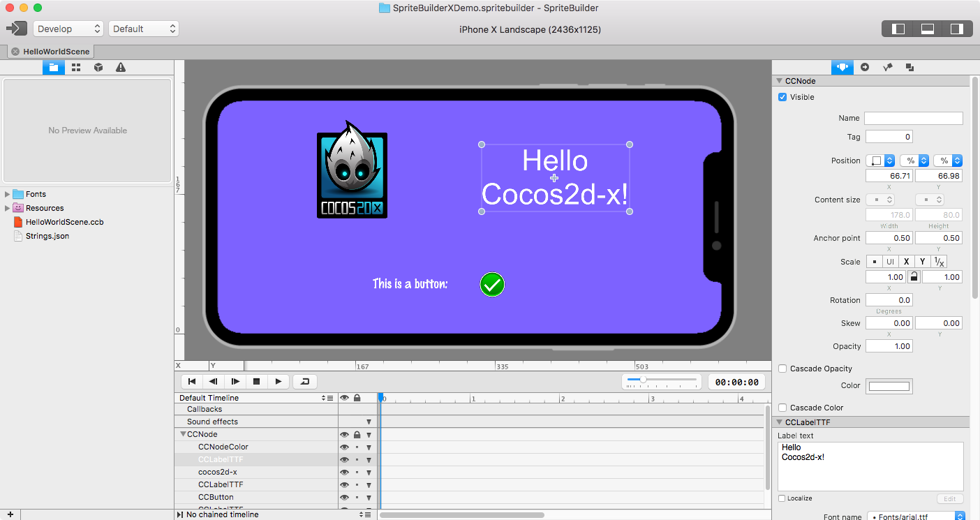This screenshot has width=980, height=520.
Task: Step back one frame
Action: tap(214, 382)
